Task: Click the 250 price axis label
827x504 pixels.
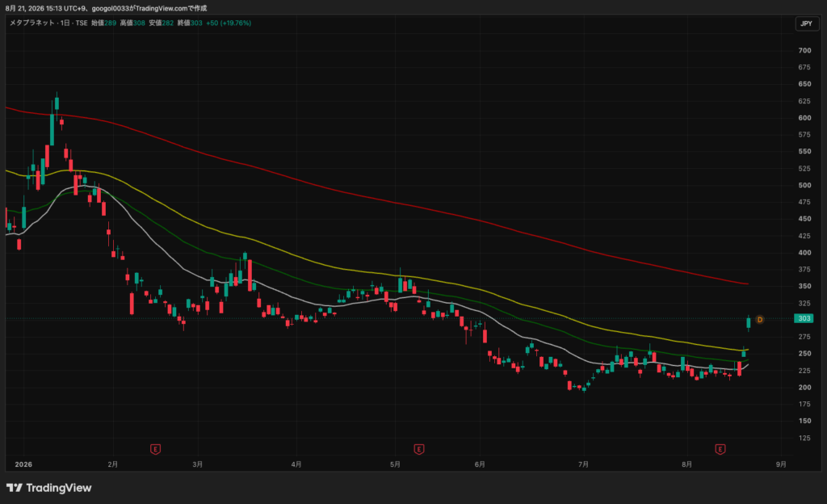Action: pos(805,354)
